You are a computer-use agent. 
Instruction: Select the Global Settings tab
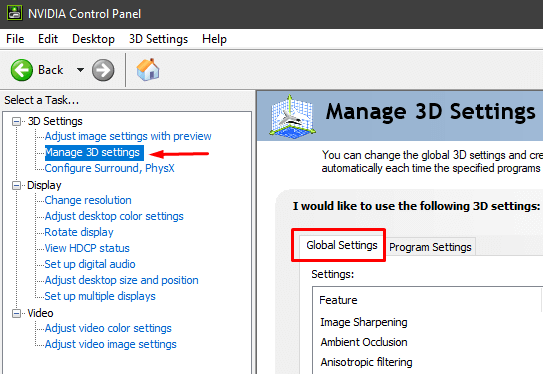342,246
